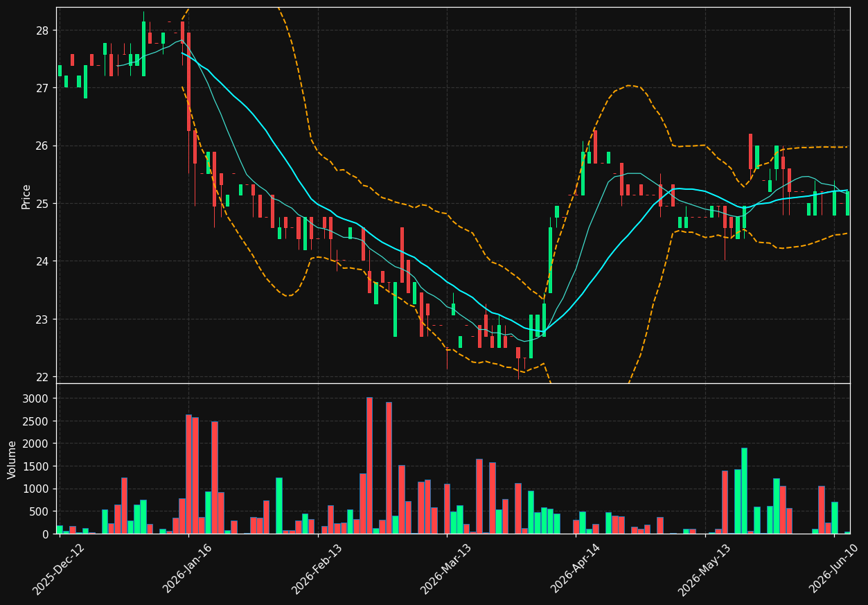The image size is (868, 605).
Task: Click the Price axis title
Action: [26, 196]
